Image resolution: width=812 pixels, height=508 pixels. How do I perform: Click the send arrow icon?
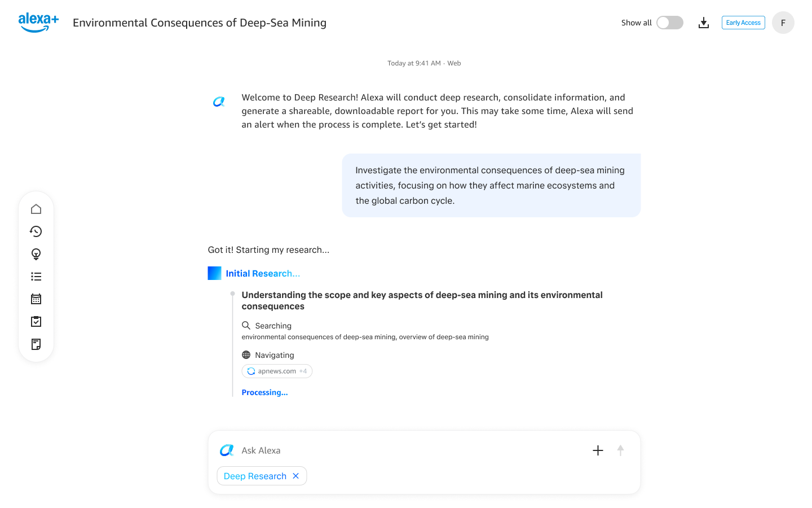[620, 450]
